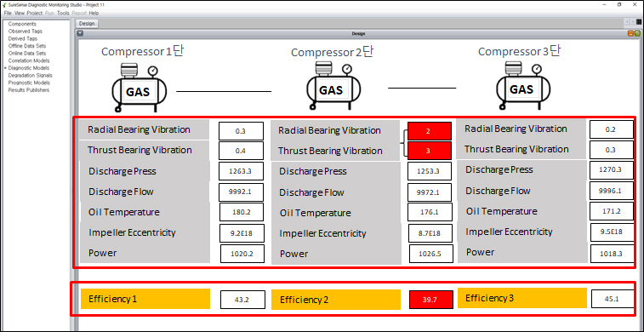
Task: Click Compressor 3 Impeller Eccentricity label
Action: point(509,232)
